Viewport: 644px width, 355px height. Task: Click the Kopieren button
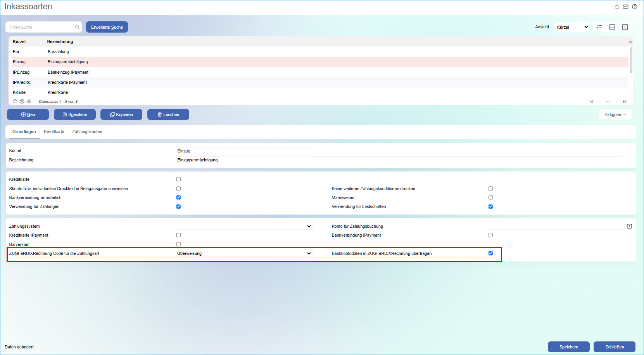pyautogui.click(x=121, y=114)
